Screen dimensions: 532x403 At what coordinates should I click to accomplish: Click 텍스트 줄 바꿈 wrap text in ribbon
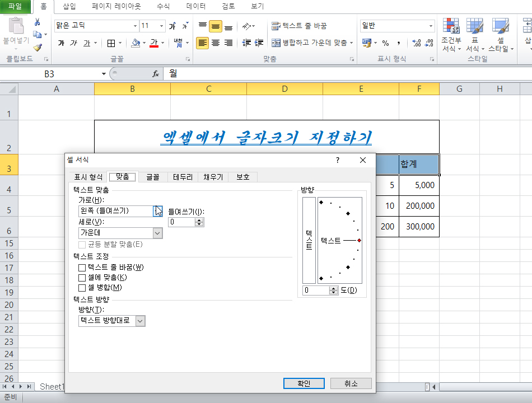299,26
